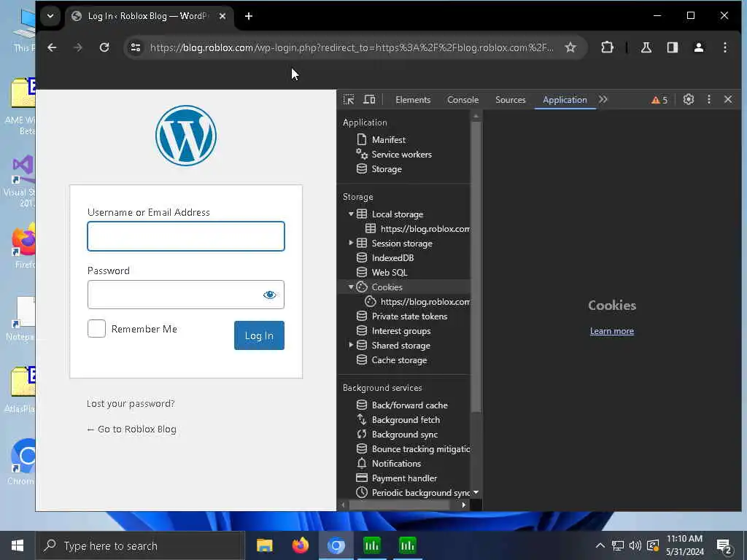Open the Extensions puzzle icon
Image resolution: width=747 pixels, height=560 pixels.
607,47
